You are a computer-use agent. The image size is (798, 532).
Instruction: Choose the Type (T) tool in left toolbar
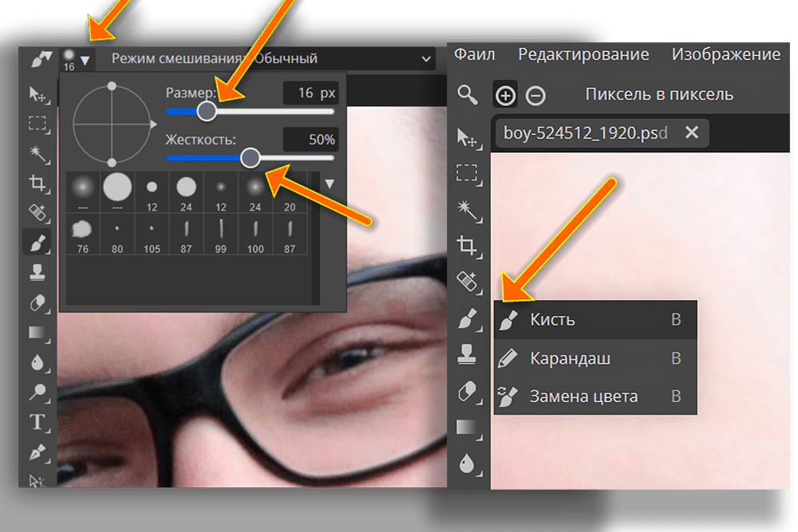pos(38,422)
